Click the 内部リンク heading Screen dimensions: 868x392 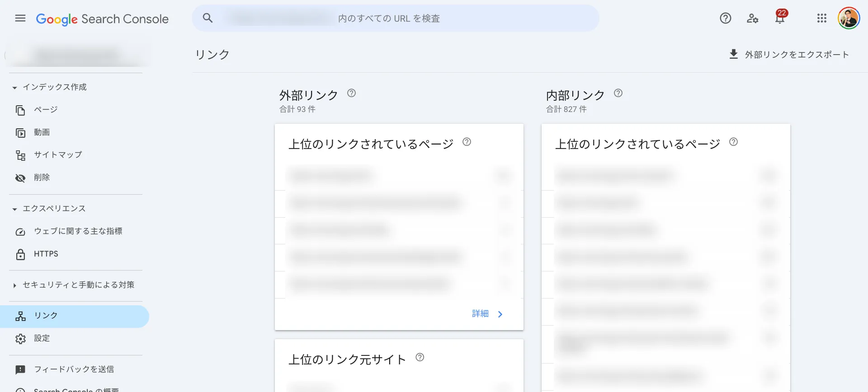coord(575,95)
